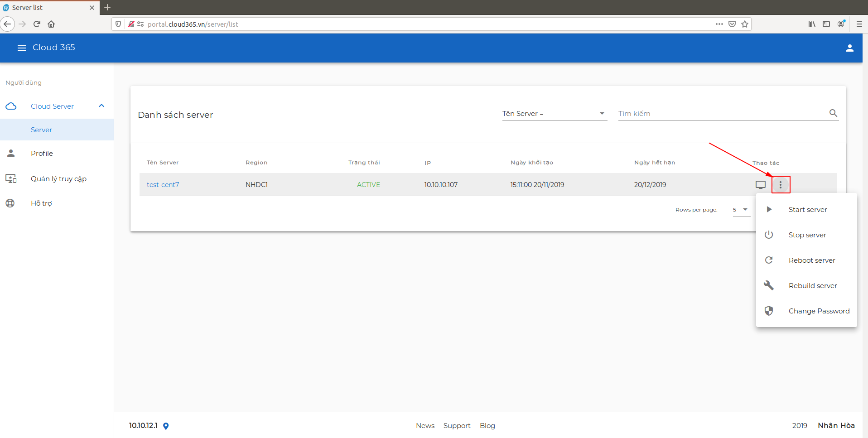Click the power icon next to Stop server

click(x=769, y=235)
